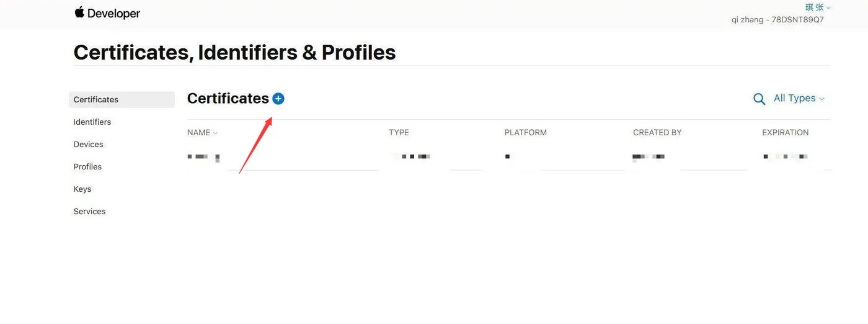Click the Certificates, Identifiers & Profiles page title
This screenshot has height=324, width=868.
pyautogui.click(x=234, y=52)
